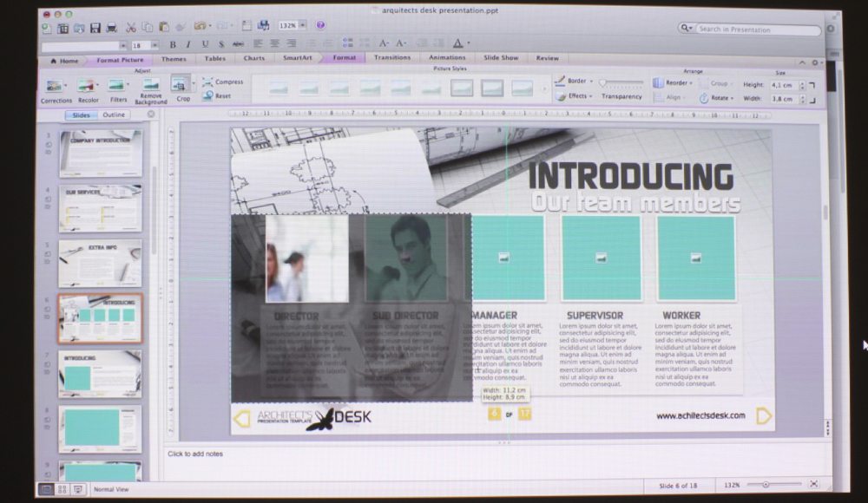Click the Height value field
868x503 pixels.
[783, 85]
